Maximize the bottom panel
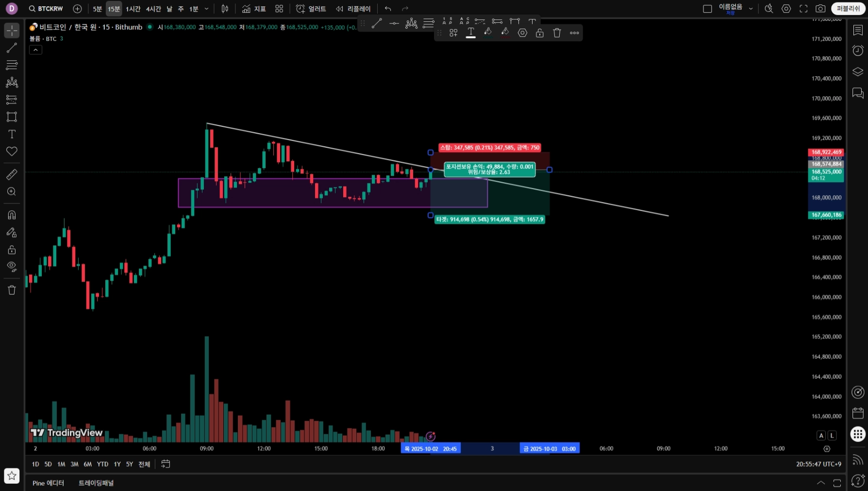 point(837,483)
